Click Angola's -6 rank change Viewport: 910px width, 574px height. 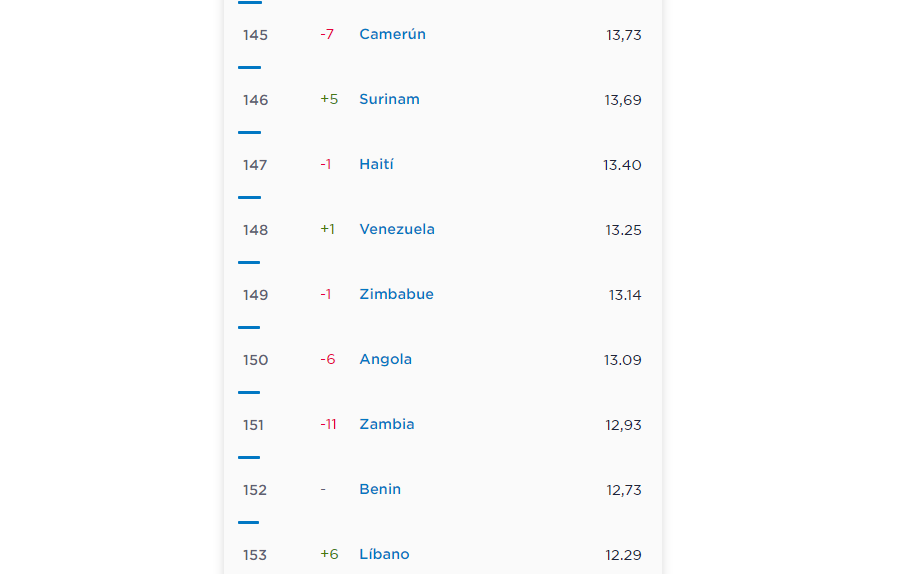click(328, 359)
